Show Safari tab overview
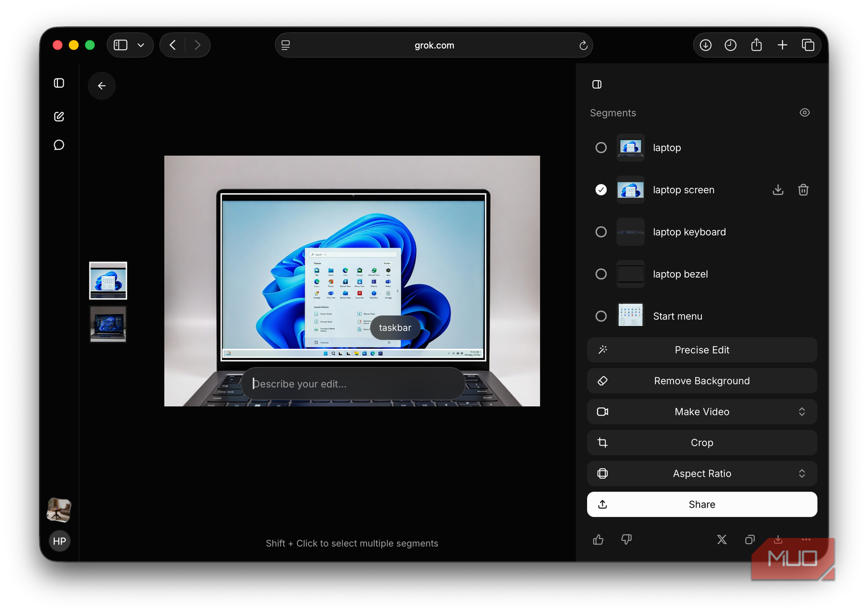Viewport: 868px width, 614px height. coord(808,45)
